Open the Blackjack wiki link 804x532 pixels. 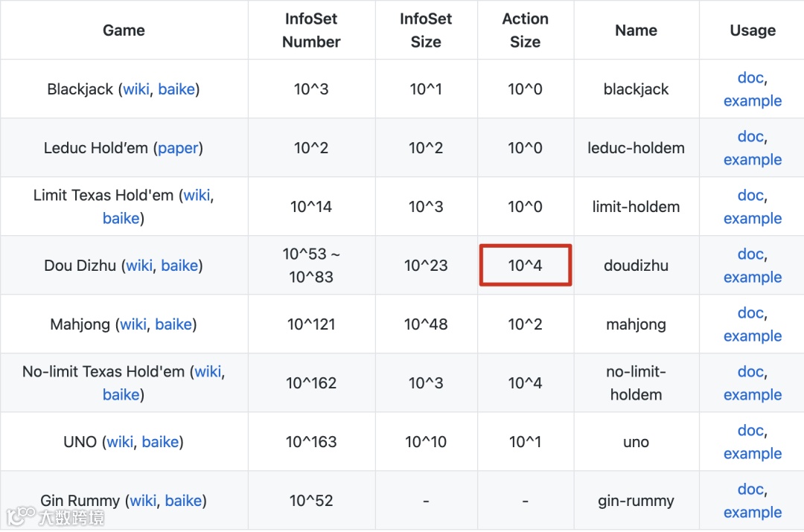point(135,89)
